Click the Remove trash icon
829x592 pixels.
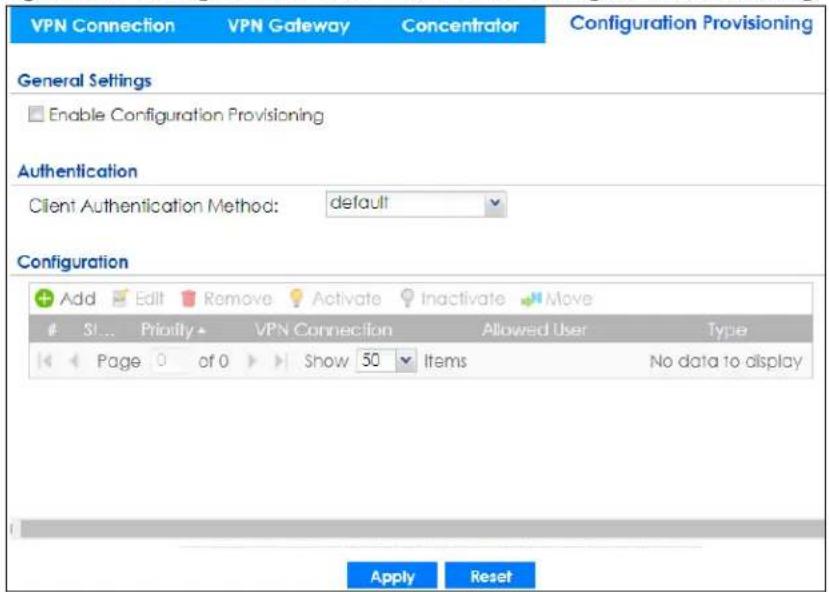click(x=188, y=299)
